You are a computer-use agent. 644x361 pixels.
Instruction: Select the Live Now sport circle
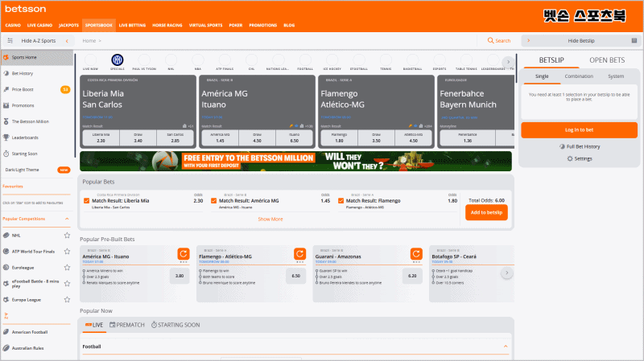coord(90,59)
